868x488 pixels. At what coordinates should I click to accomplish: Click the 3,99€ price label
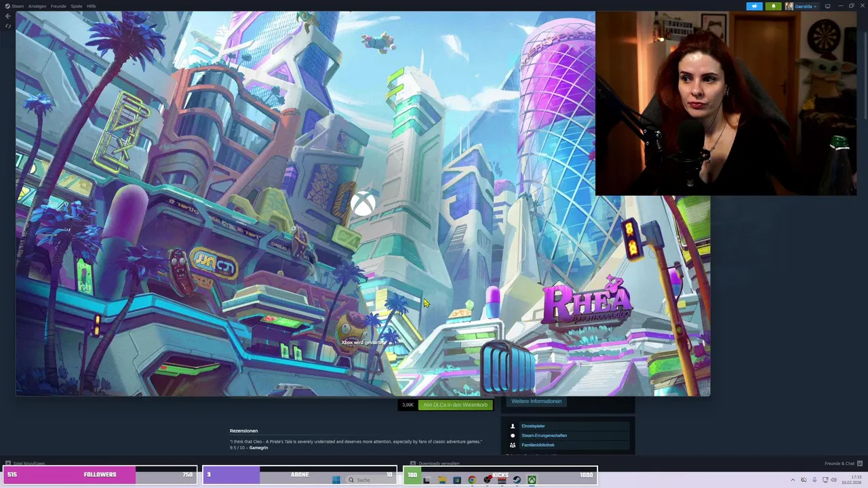408,405
